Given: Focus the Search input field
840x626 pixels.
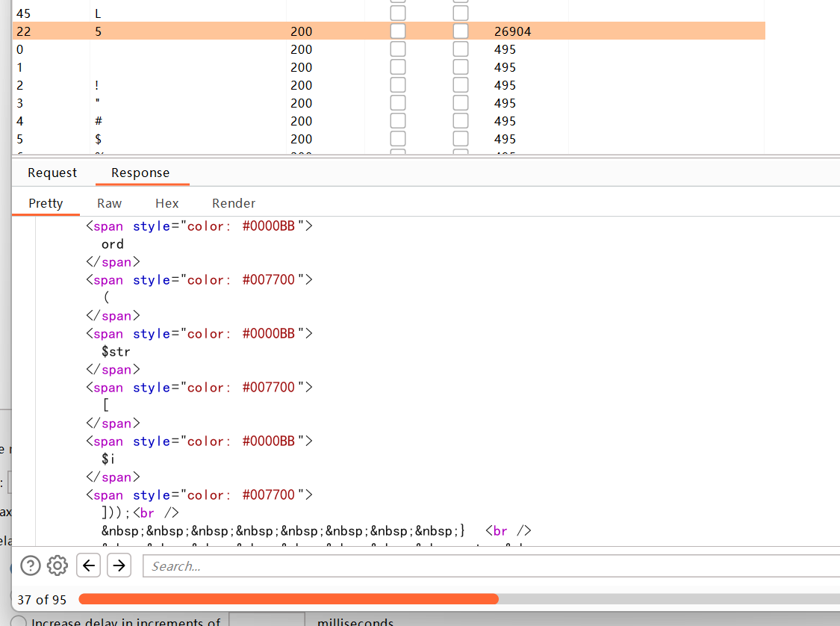Looking at the screenshot, I should (x=491, y=566).
